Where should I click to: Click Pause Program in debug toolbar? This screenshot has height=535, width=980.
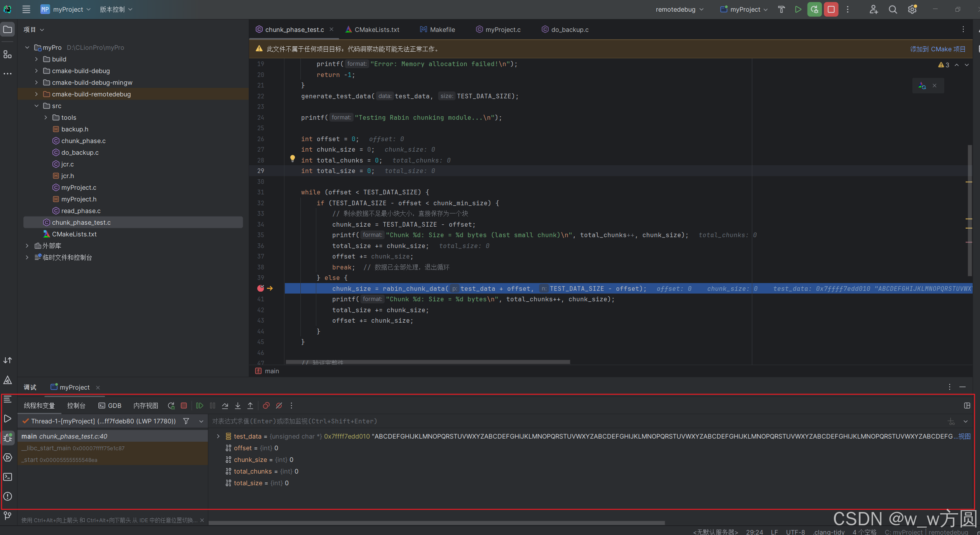click(213, 406)
